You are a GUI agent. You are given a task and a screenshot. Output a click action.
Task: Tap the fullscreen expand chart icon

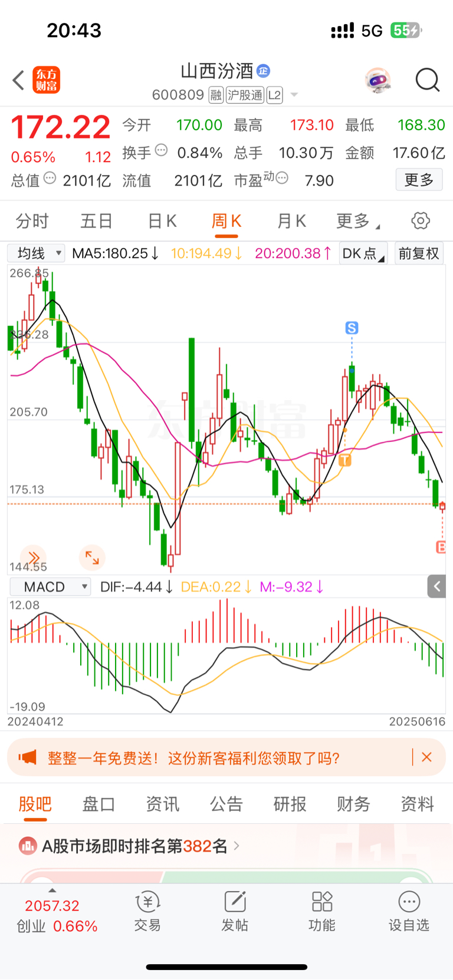[92, 557]
